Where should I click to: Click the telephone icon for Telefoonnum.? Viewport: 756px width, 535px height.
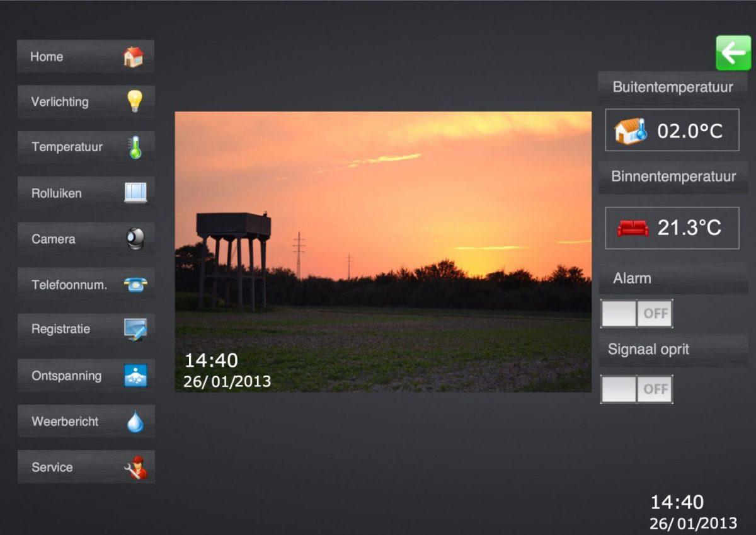(135, 285)
